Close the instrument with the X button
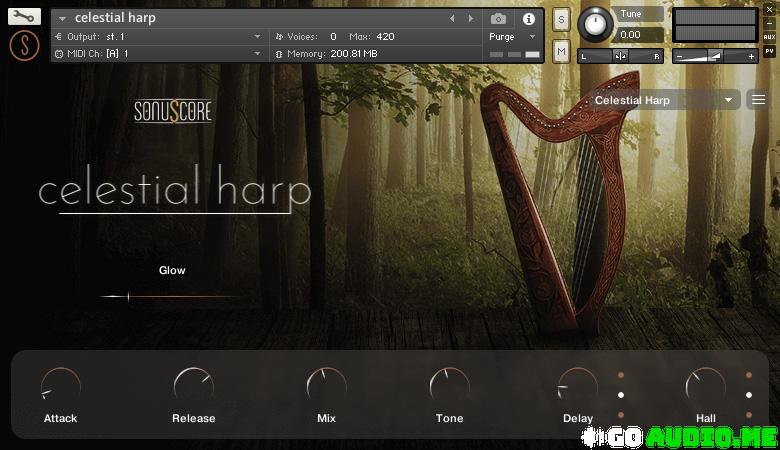 (769, 9)
